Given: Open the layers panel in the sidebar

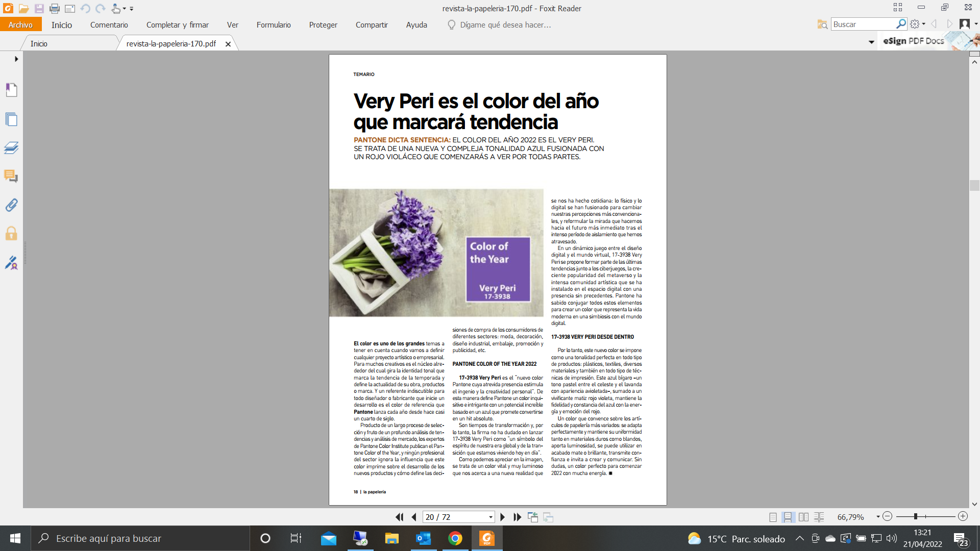Looking at the screenshot, I should (x=11, y=148).
